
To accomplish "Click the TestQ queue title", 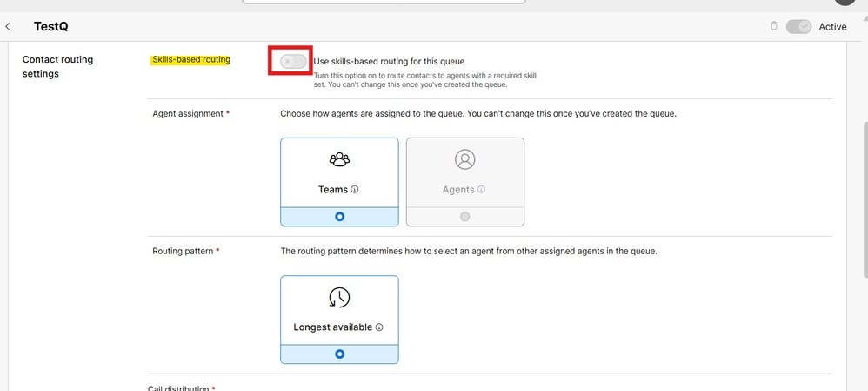I will (x=51, y=27).
